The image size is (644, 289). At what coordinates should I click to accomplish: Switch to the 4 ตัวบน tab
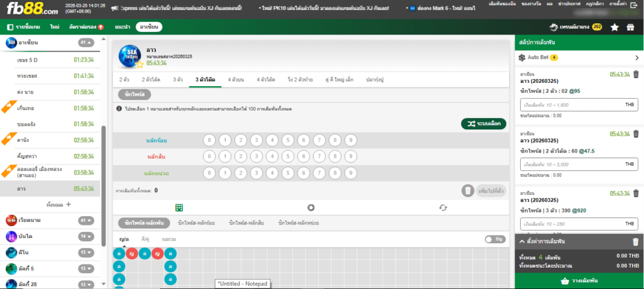click(x=236, y=80)
